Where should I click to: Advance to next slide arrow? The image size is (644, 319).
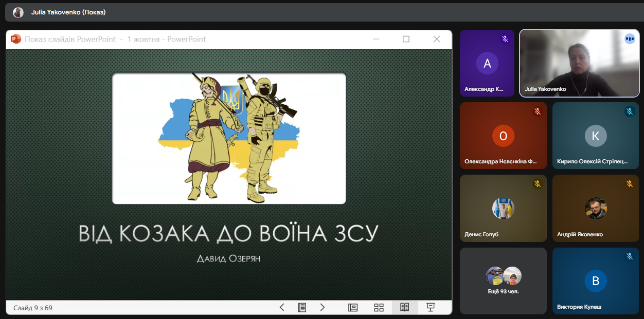click(x=323, y=307)
